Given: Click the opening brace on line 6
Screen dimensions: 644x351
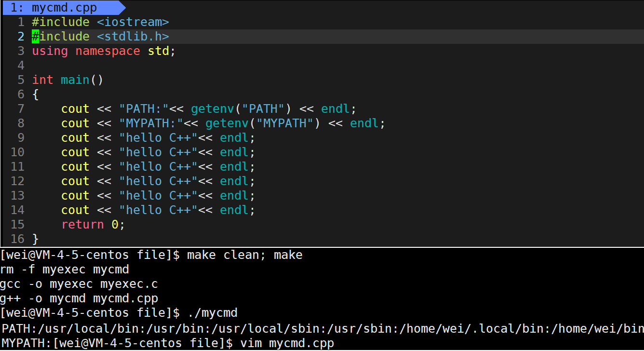Looking at the screenshot, I should (x=35, y=94).
